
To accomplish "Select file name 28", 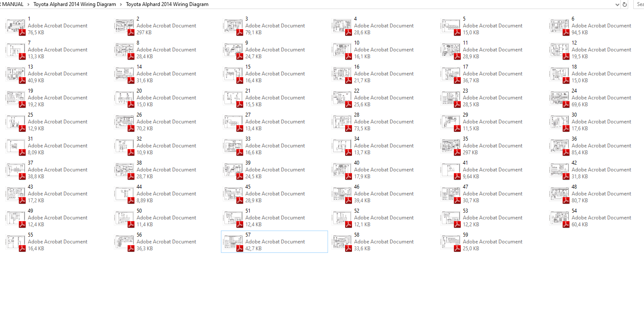I will click(x=357, y=115).
